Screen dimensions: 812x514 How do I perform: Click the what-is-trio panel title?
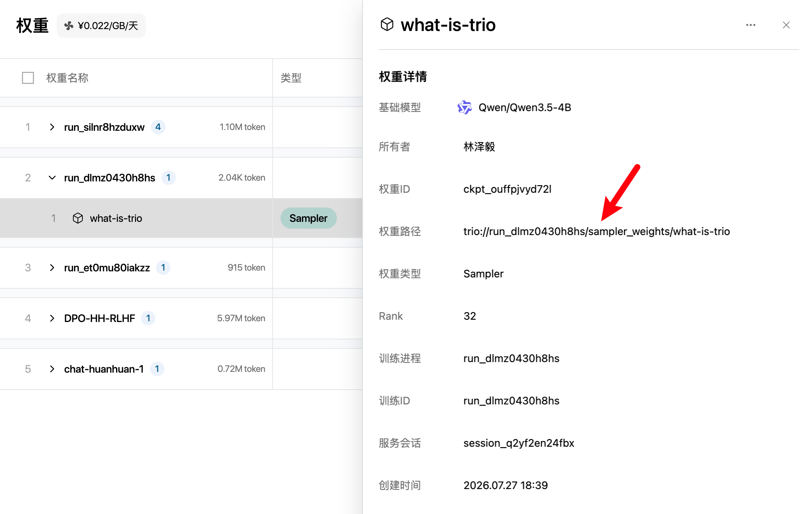(x=448, y=25)
